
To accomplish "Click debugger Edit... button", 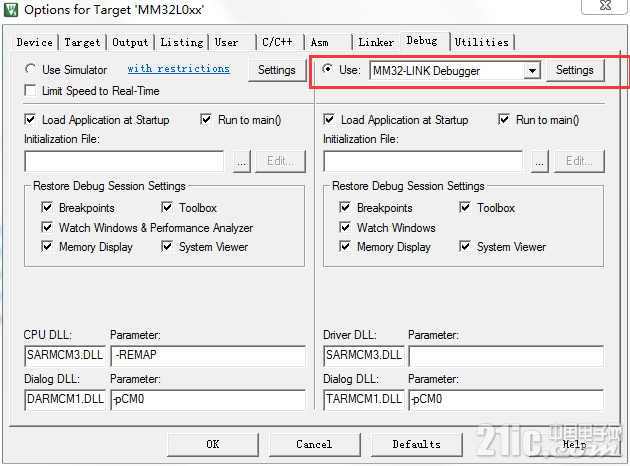I will (x=579, y=161).
